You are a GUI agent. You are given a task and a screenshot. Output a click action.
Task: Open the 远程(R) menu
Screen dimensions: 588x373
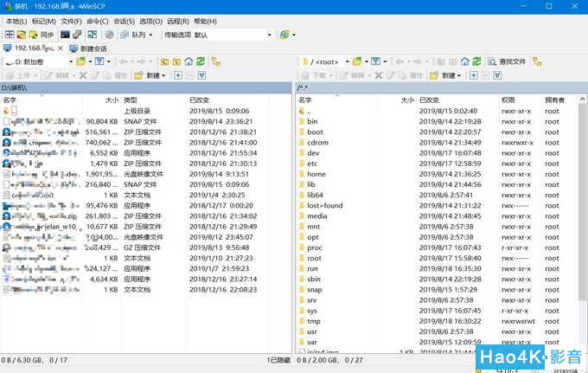(x=178, y=22)
